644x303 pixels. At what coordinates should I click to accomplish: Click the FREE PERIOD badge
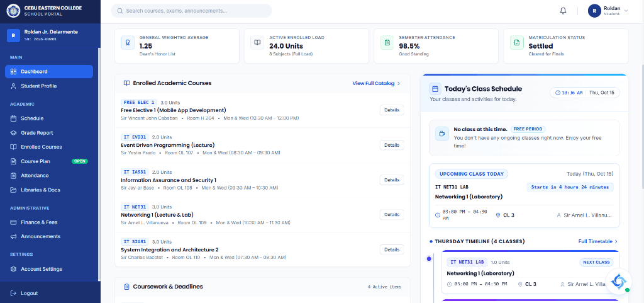tap(528, 129)
